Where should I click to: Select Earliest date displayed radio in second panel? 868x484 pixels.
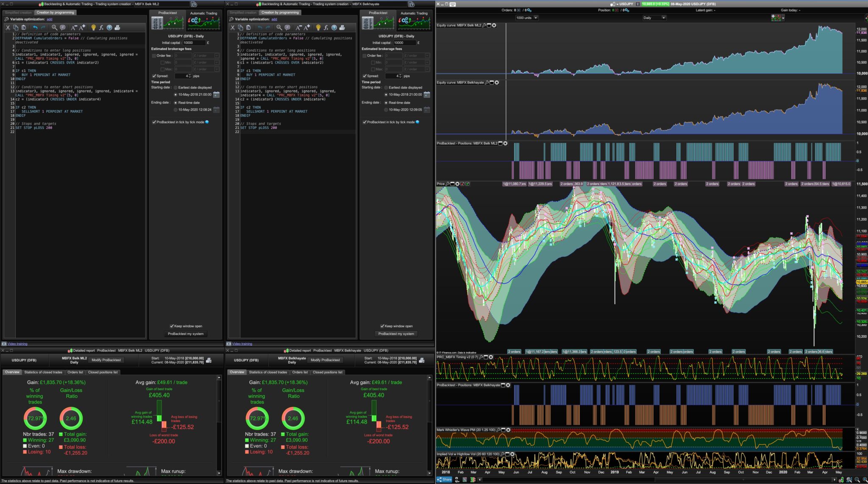[x=386, y=87]
